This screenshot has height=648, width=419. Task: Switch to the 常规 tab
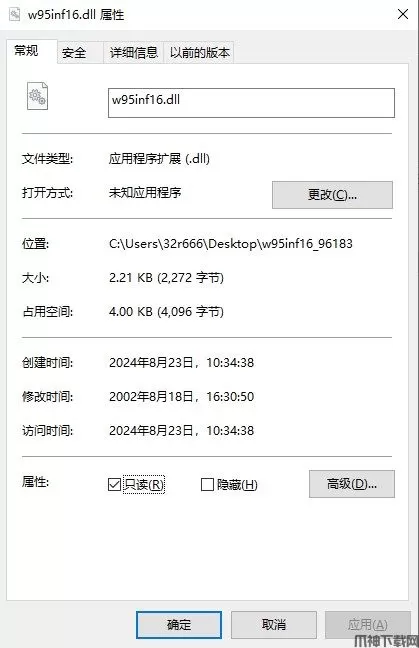[26, 51]
